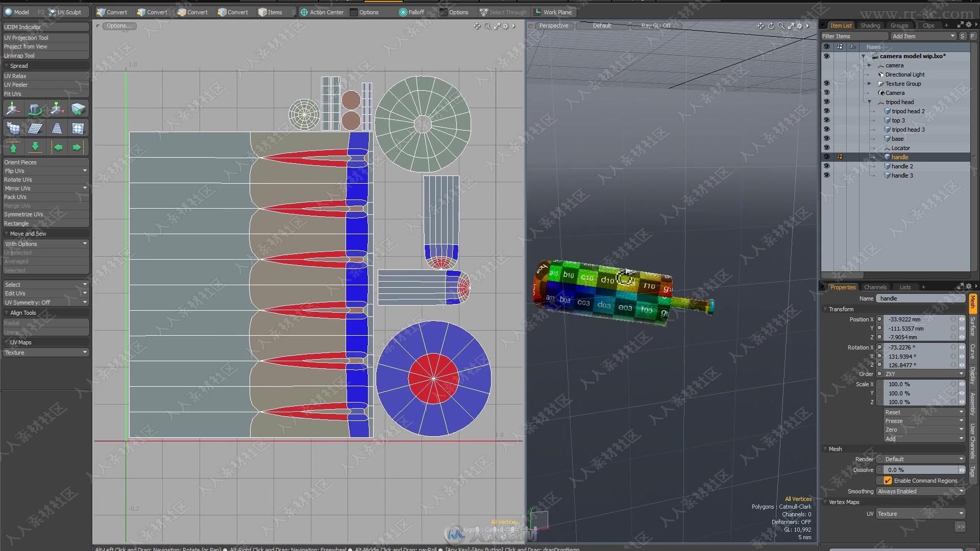Image resolution: width=980 pixels, height=551 pixels.
Task: Open the With Options dropdown
Action: point(46,244)
